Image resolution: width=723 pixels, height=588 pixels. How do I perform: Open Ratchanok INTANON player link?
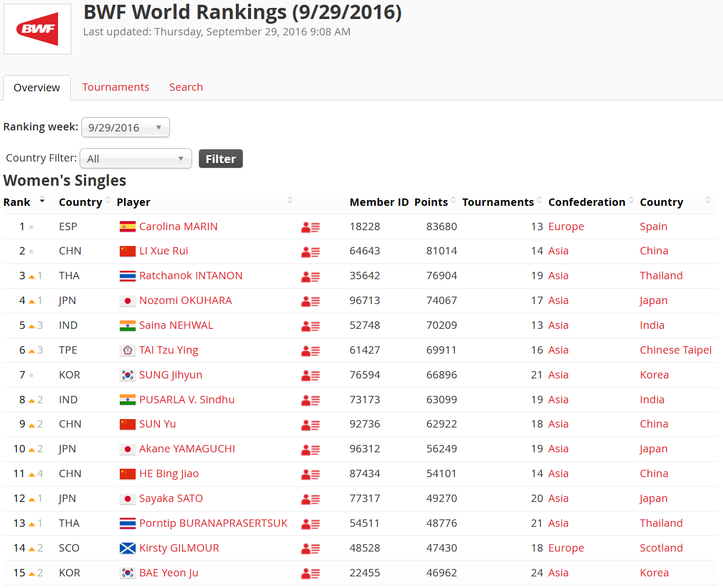click(191, 276)
